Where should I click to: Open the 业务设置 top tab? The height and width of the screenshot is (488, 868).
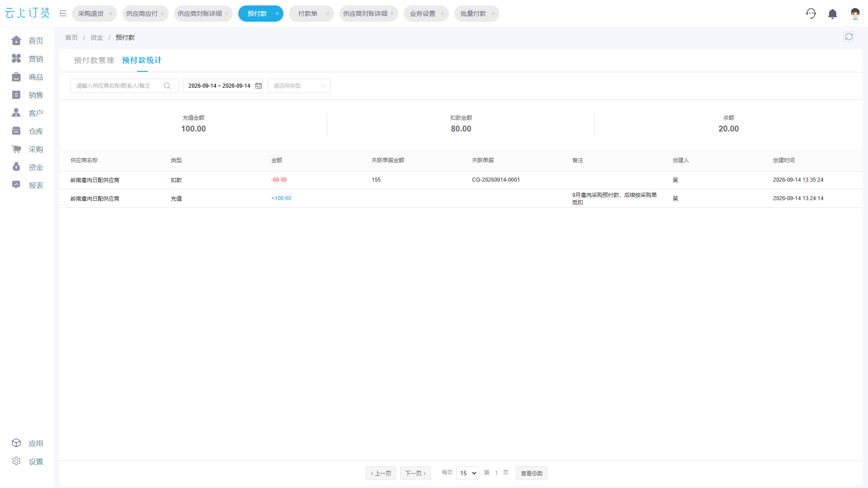[x=426, y=14]
